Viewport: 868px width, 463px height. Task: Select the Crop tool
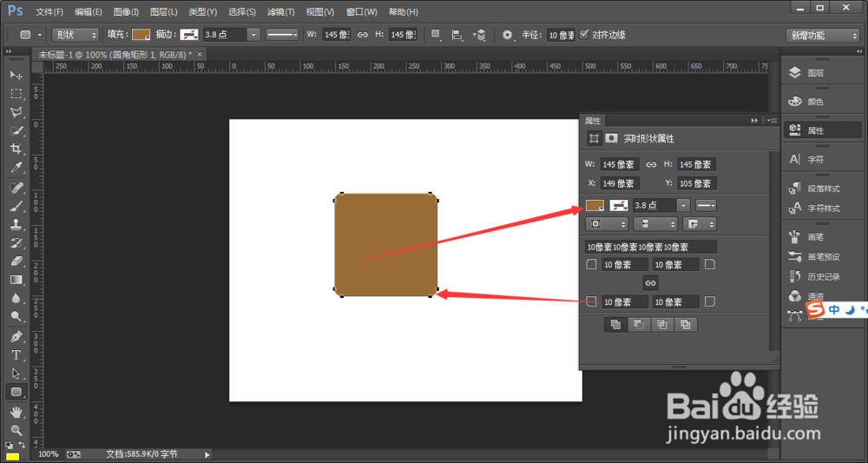pyautogui.click(x=16, y=149)
